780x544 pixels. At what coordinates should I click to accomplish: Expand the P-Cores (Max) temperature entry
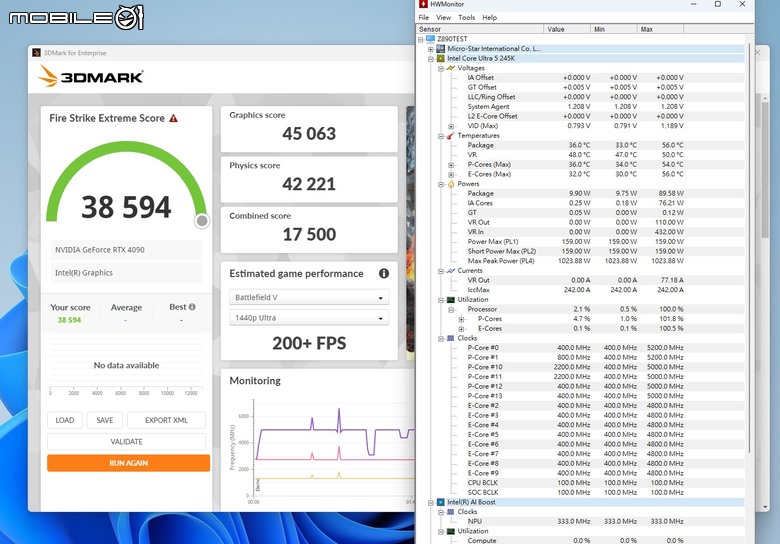coord(451,165)
